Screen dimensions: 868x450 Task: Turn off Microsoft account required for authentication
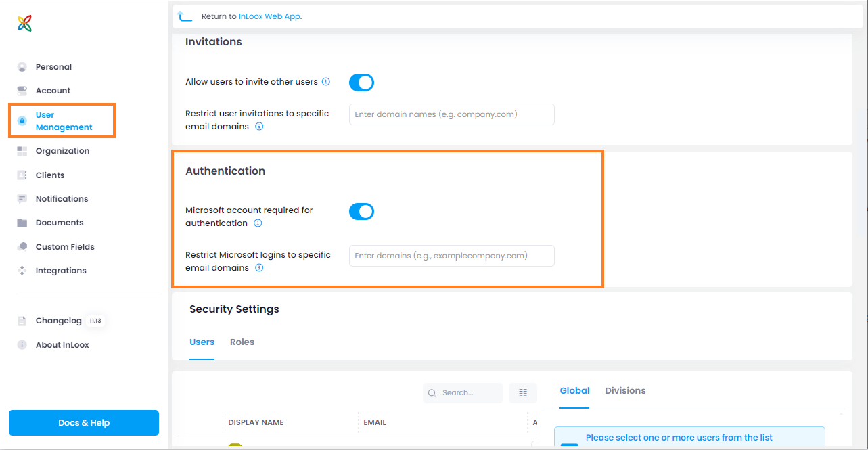[x=361, y=211]
